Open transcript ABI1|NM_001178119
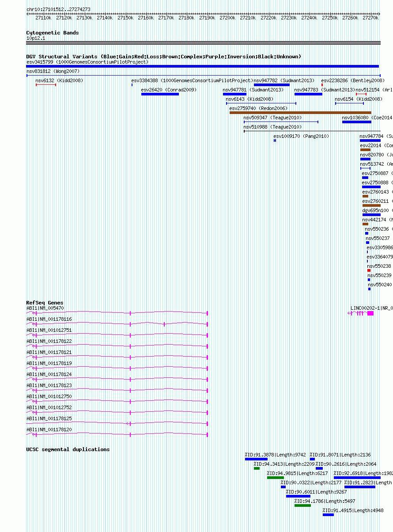The width and height of the screenshot is (393, 532). [49, 363]
